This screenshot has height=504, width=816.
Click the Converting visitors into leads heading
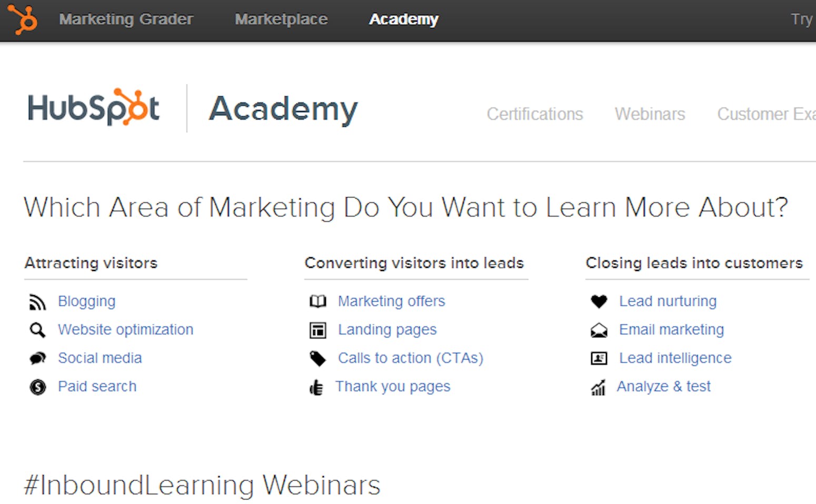[414, 263]
